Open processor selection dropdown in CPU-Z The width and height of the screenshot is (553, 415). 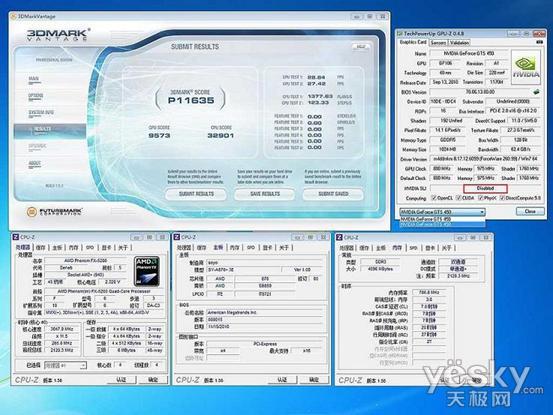coord(65,365)
